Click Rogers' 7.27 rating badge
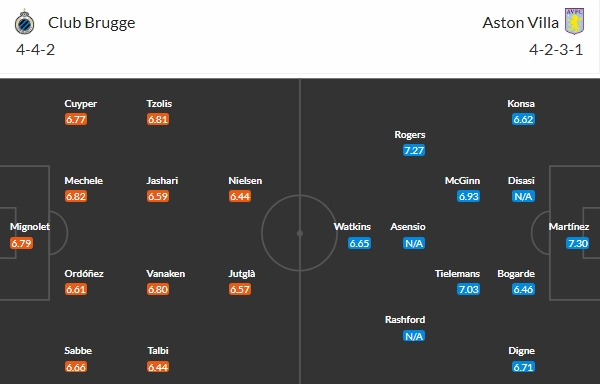The width and height of the screenshot is (600, 384). pos(414,150)
